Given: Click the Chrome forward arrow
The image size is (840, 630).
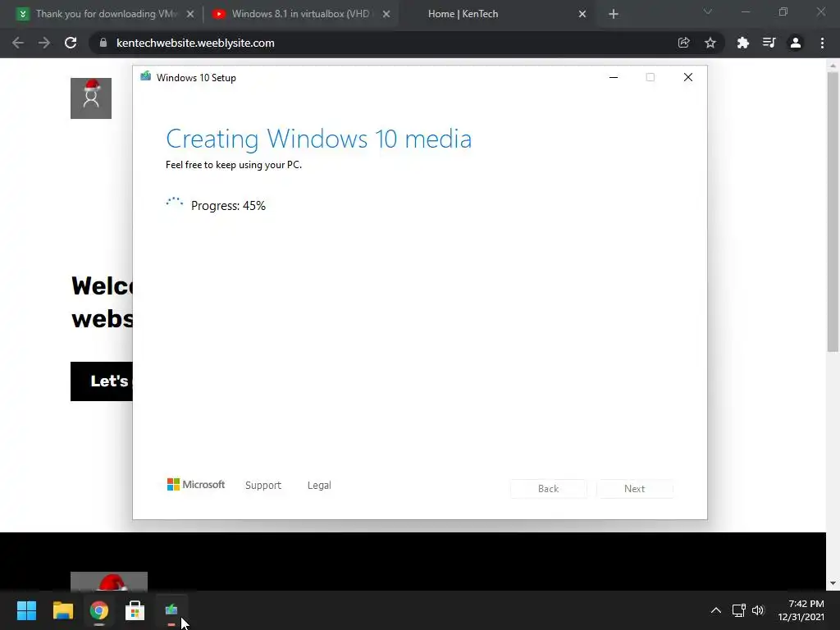Looking at the screenshot, I should (44, 43).
